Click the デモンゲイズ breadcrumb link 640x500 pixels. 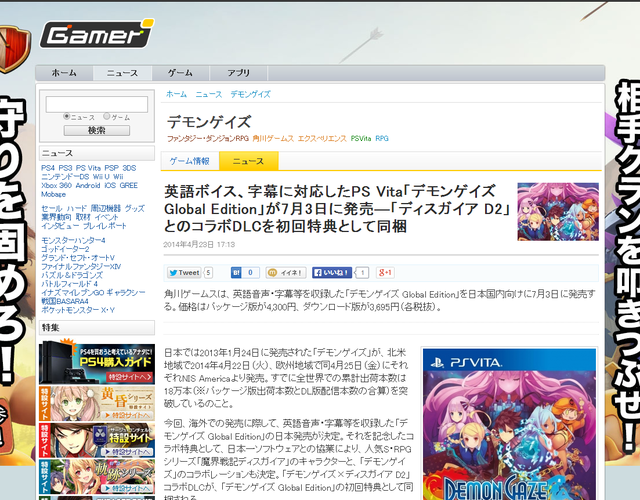(250, 94)
